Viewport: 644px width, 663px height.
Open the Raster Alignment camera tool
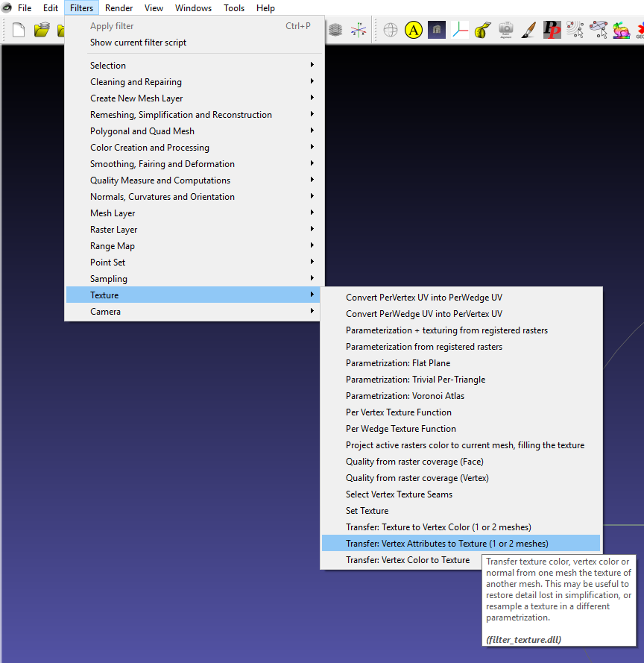pos(506,30)
